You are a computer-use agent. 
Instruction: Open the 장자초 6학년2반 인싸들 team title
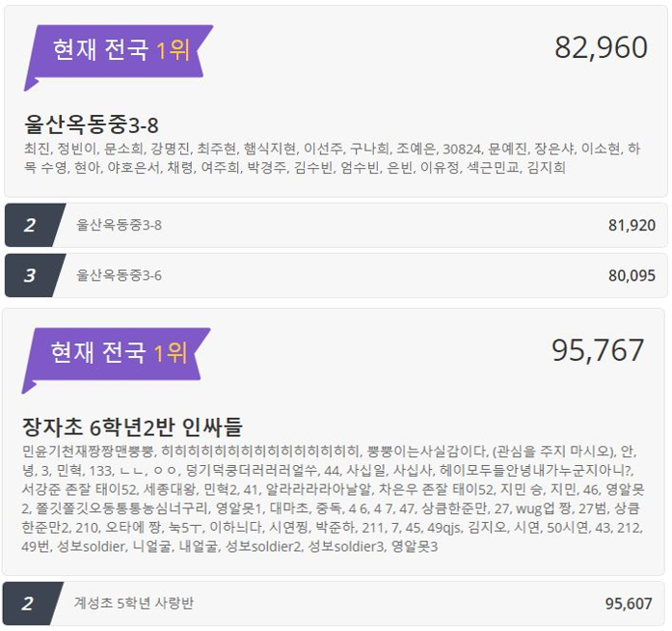[x=132, y=426]
